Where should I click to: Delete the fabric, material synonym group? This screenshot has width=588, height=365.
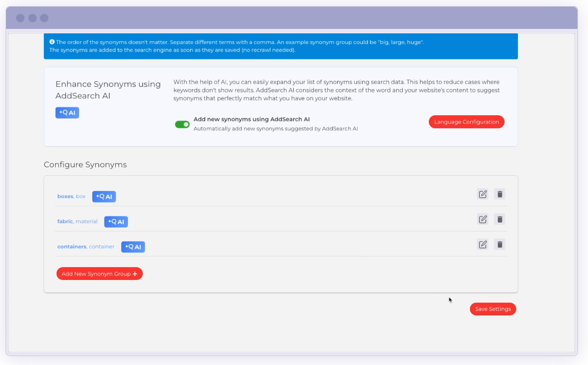[x=500, y=219]
